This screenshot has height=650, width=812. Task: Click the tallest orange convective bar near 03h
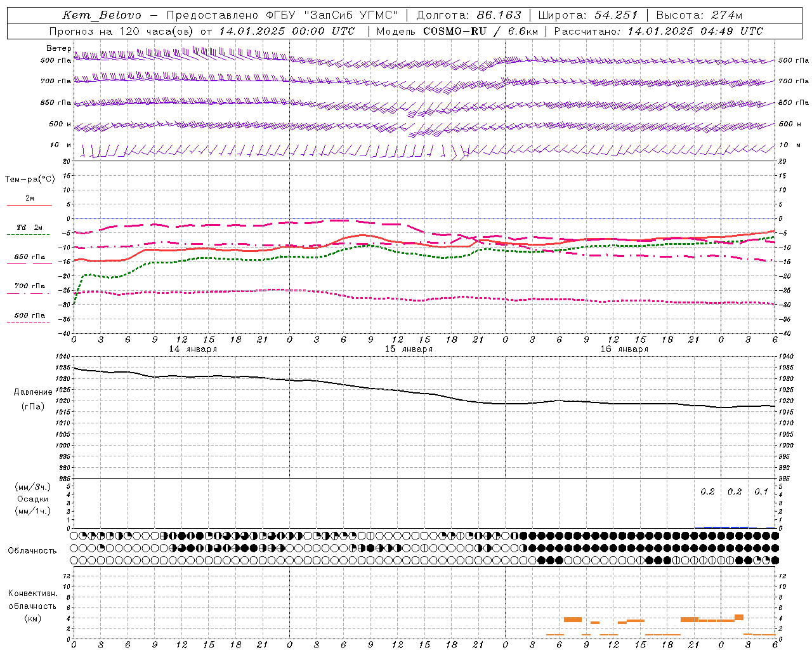(x=739, y=617)
